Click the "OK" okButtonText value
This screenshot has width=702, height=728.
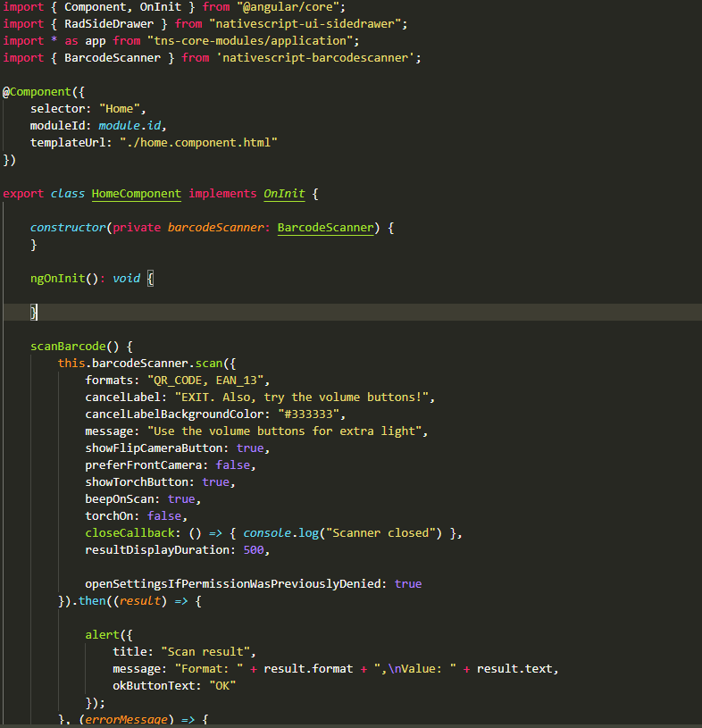[222, 686]
